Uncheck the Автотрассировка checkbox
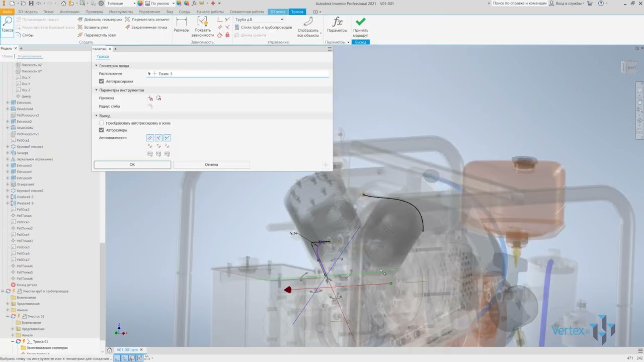Viewport: 644px width, 362px height. [102, 81]
